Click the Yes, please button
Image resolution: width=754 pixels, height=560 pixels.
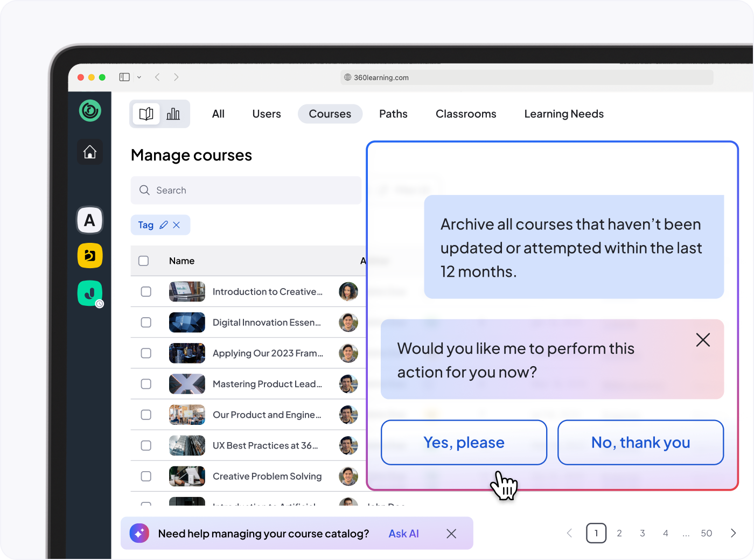point(464,442)
